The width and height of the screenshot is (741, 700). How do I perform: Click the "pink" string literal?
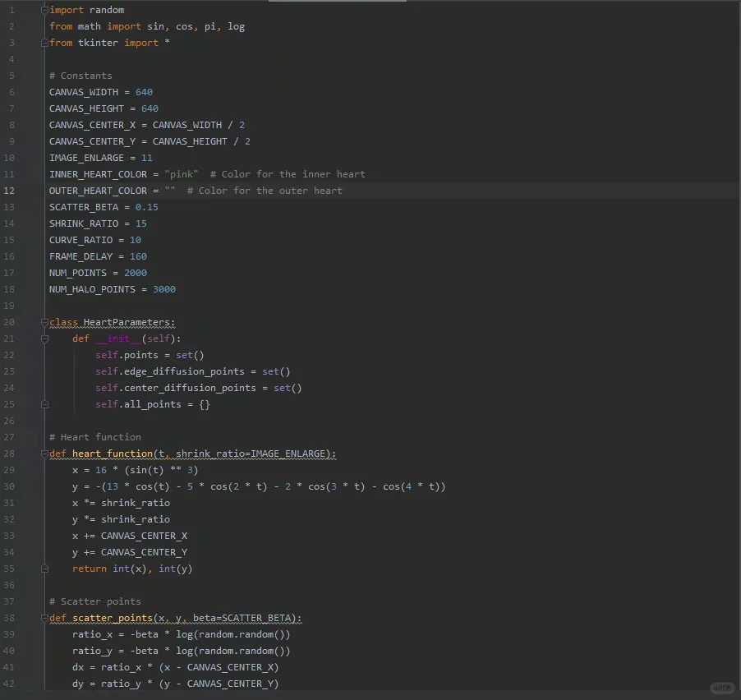[182, 174]
